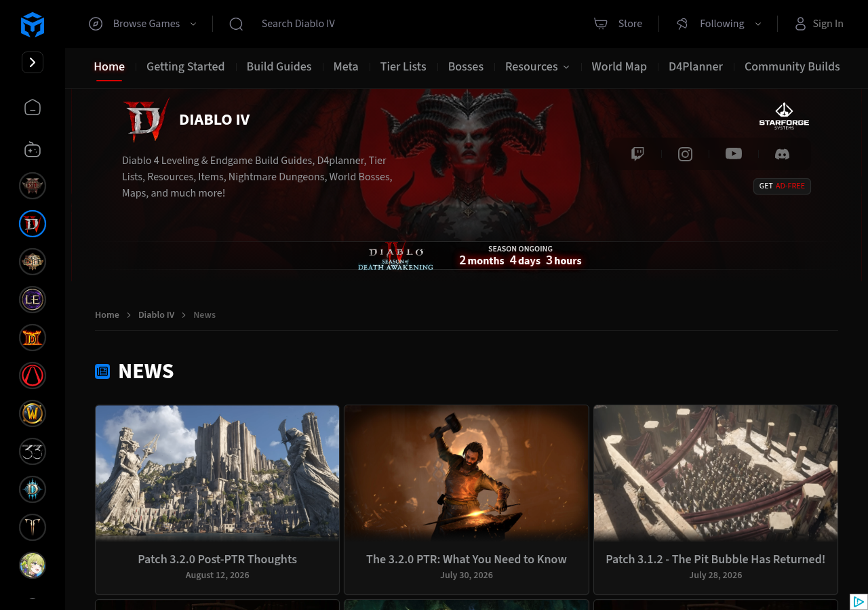The image size is (868, 610).
Task: Click the Starforge Systems sponsor logo
Action: pos(784,116)
